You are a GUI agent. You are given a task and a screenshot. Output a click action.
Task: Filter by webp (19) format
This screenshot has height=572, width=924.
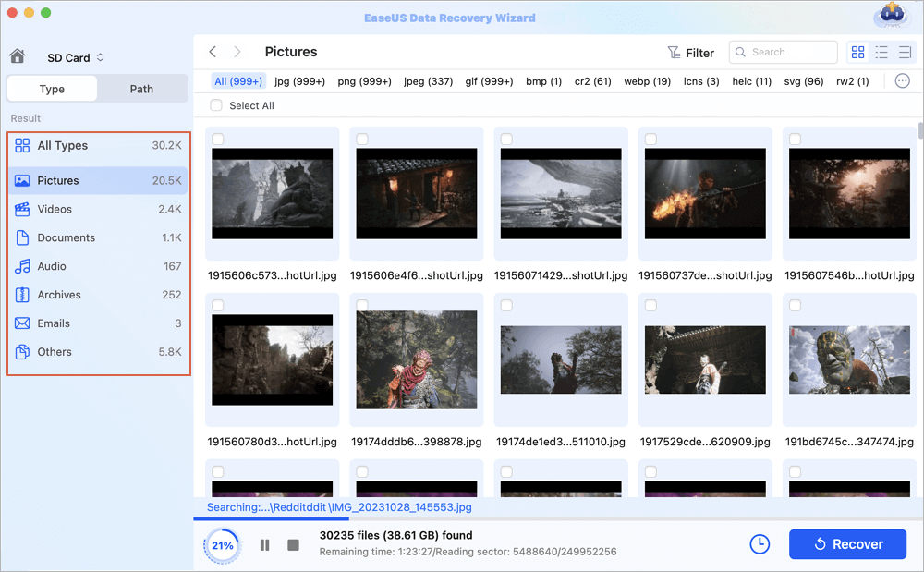pos(648,81)
